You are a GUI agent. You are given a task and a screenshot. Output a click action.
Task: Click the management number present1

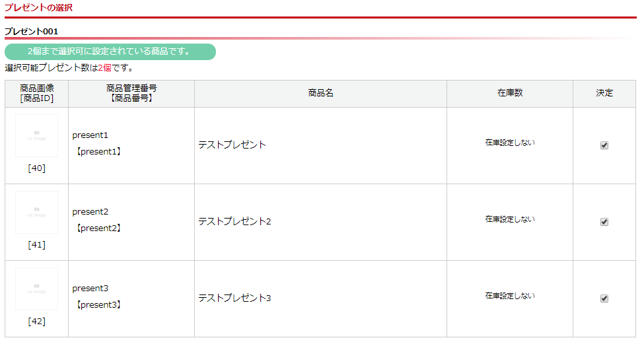point(90,135)
